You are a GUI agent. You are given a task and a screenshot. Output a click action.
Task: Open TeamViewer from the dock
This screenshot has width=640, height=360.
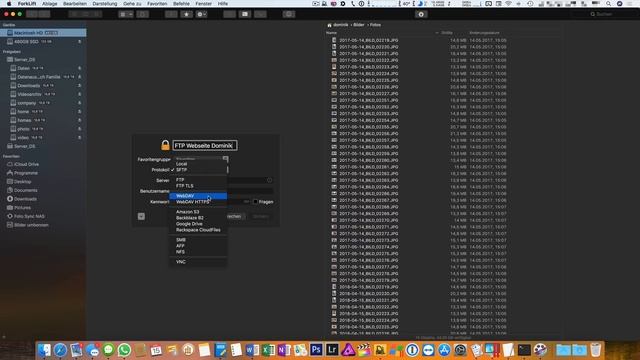click(428, 350)
